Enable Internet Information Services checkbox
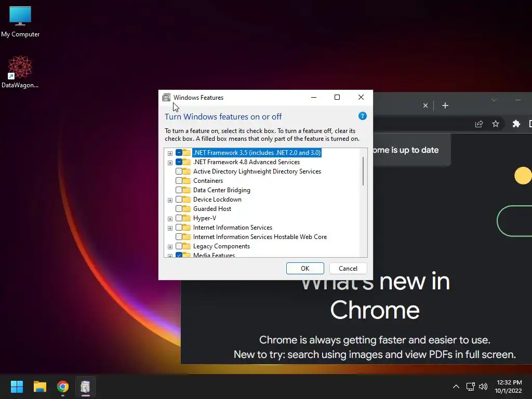Viewport: 532px width, 399px height. (179, 228)
